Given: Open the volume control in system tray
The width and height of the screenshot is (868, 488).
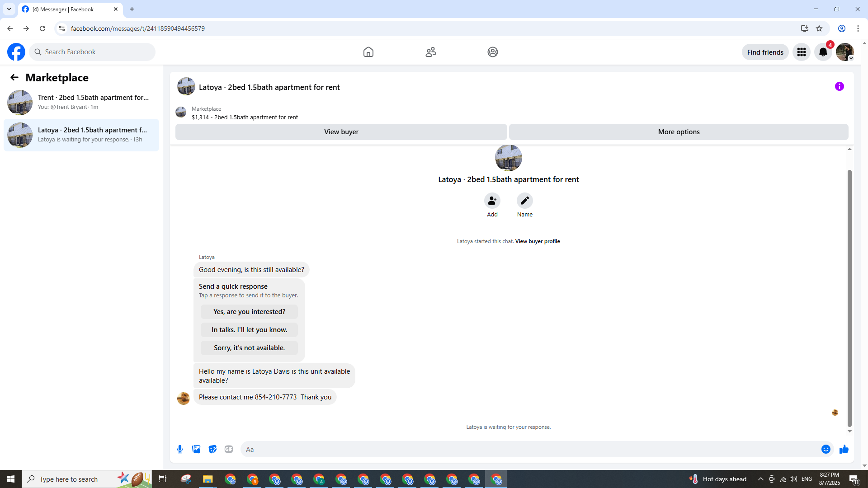Looking at the screenshot, I should [x=793, y=479].
